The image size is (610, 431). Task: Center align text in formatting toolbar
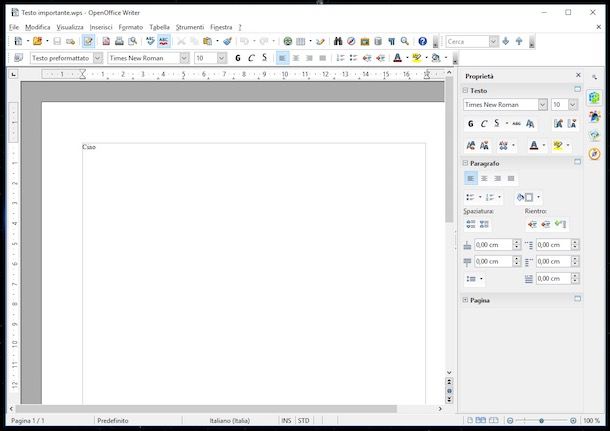(x=296, y=58)
